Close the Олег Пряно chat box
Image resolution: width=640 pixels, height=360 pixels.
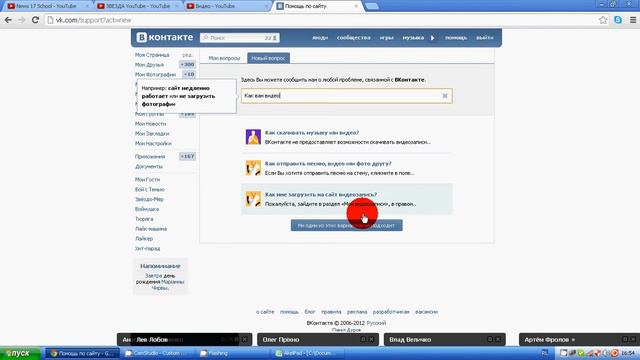(x=371, y=339)
